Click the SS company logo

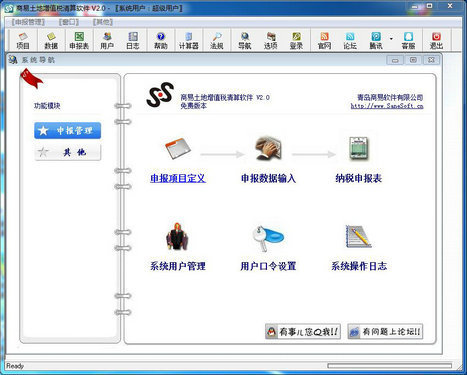click(160, 95)
